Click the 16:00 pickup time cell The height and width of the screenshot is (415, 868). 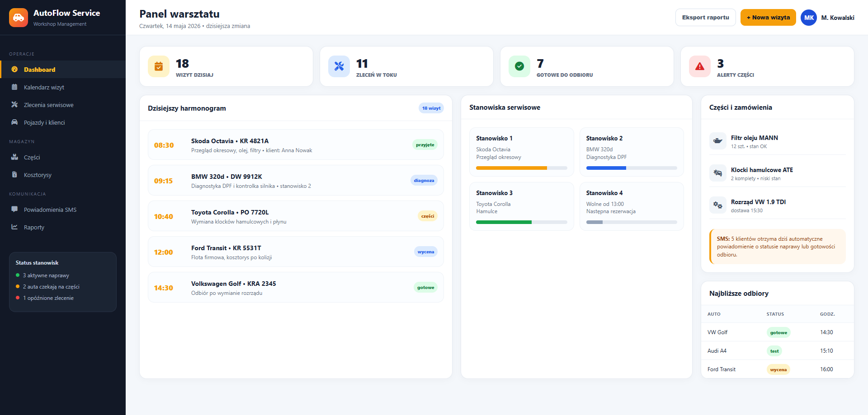coord(826,369)
